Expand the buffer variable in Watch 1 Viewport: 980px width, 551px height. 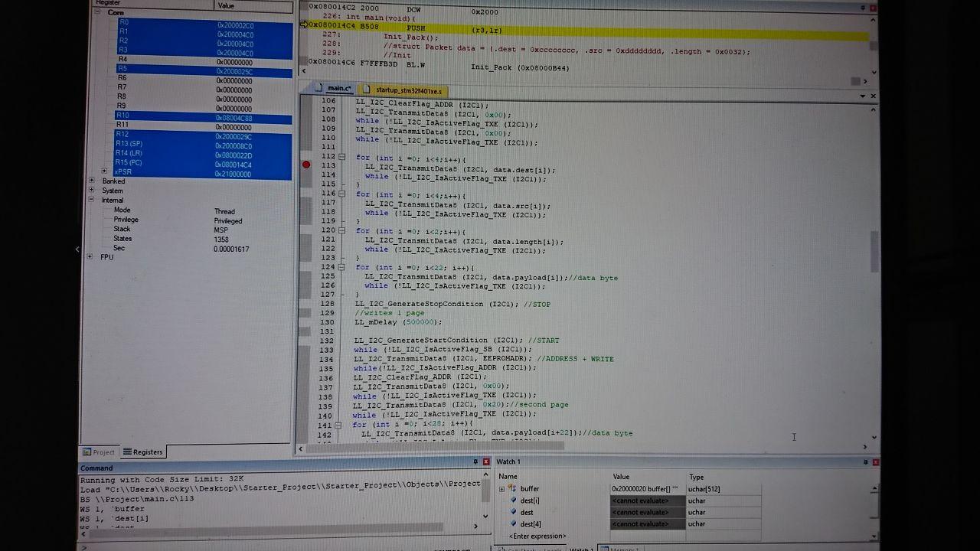pyautogui.click(x=502, y=489)
